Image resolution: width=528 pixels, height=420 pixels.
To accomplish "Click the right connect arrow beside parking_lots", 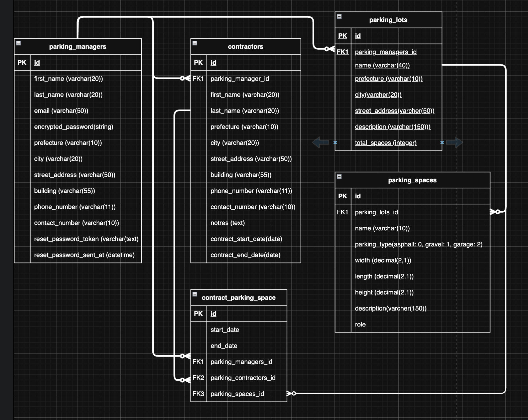I will [454, 143].
